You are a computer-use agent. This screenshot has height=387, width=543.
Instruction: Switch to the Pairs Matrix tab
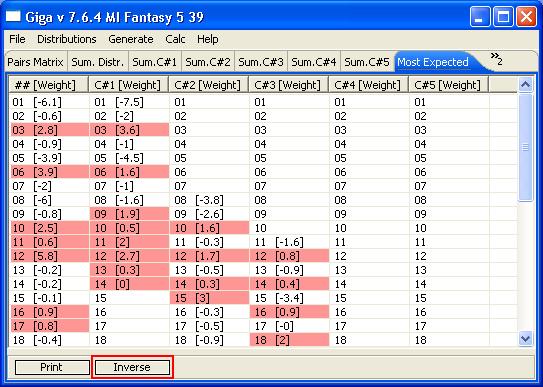coord(35,62)
